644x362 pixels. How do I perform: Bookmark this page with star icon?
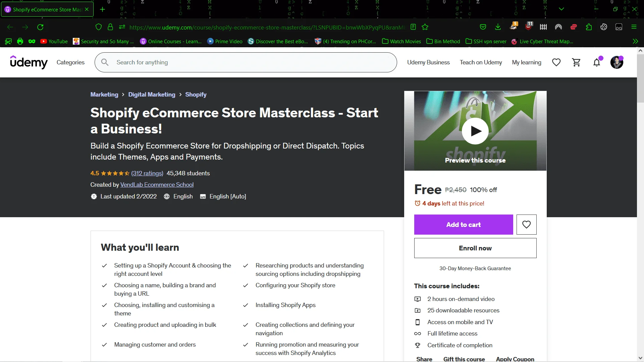(425, 27)
